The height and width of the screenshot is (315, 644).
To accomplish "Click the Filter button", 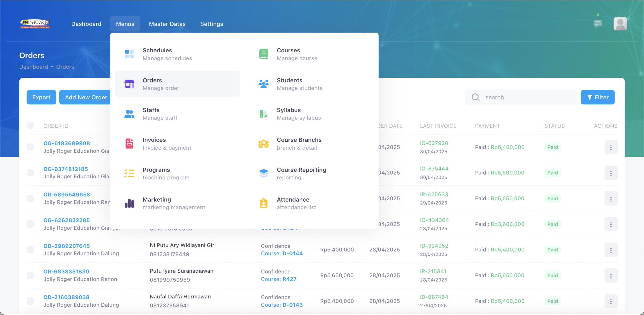I will pos(597,97).
